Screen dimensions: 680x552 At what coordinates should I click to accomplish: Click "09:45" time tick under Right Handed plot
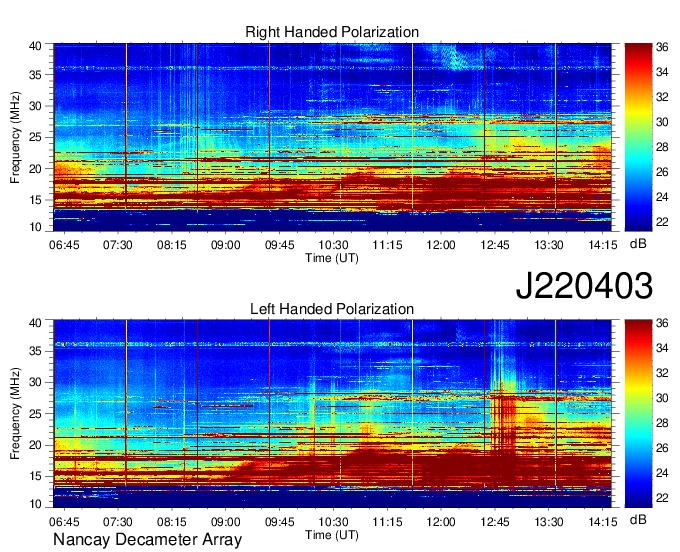pos(280,245)
